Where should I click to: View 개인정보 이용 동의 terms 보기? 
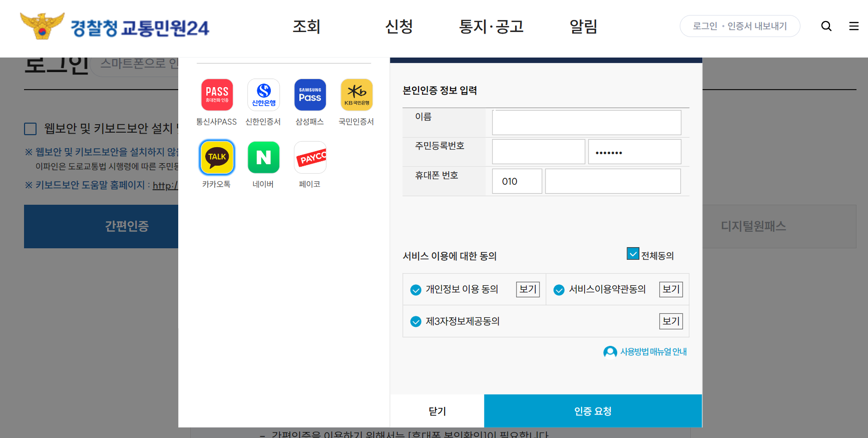528,289
